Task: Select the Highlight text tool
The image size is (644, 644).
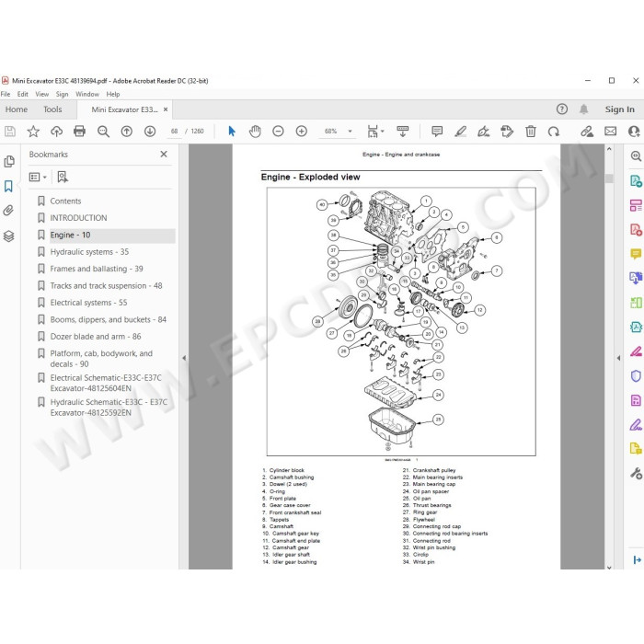Action: (460, 132)
